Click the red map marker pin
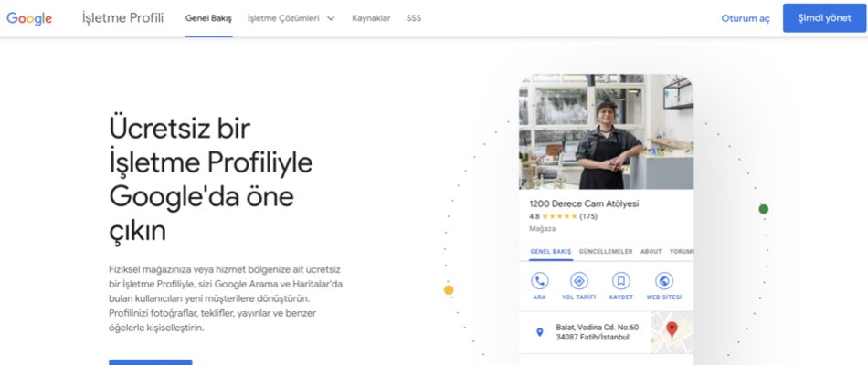This screenshot has width=868, height=365. pyautogui.click(x=672, y=329)
